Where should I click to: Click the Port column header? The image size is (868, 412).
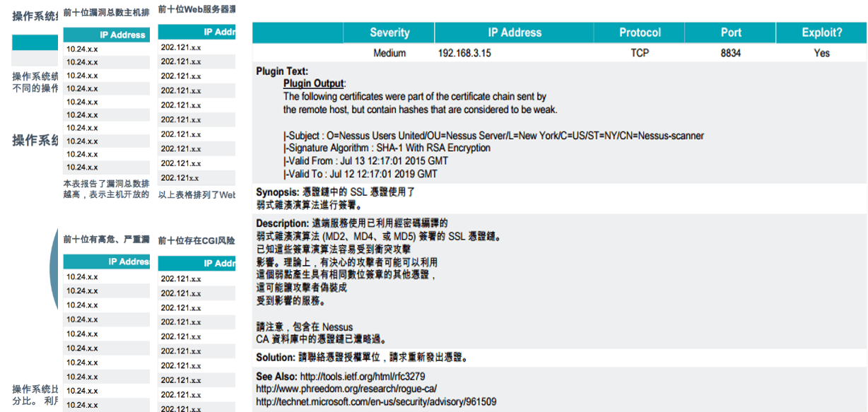(731, 33)
